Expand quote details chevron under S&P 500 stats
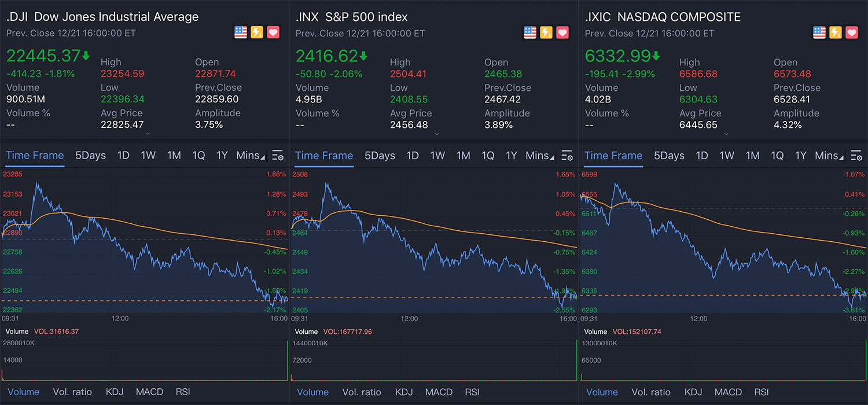Viewport: 868px width, 405px height. [x=437, y=134]
